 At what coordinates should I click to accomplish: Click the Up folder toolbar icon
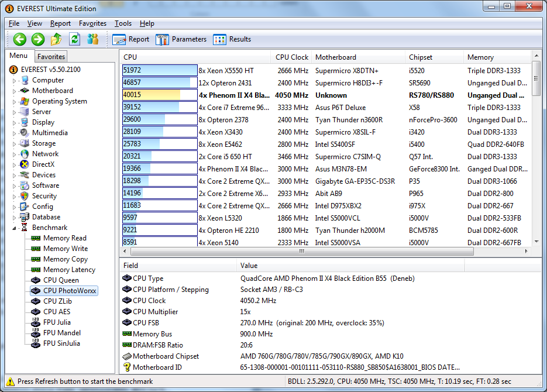(x=56, y=39)
